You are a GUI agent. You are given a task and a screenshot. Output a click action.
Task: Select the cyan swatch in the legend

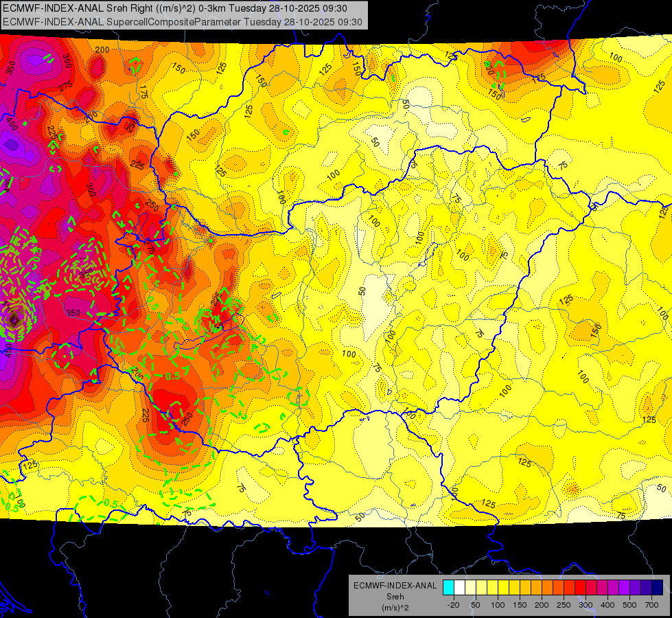(448, 588)
